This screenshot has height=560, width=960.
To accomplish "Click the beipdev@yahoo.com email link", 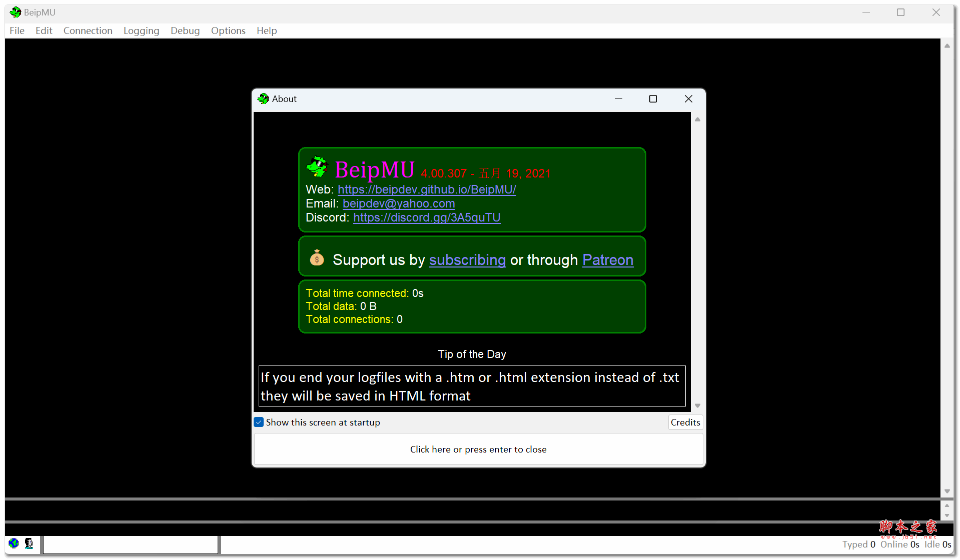I will coord(399,203).
